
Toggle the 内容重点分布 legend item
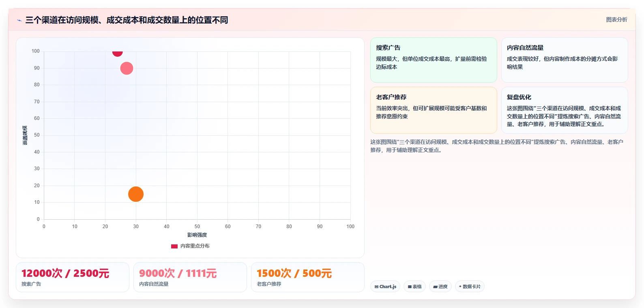pyautogui.click(x=190, y=246)
